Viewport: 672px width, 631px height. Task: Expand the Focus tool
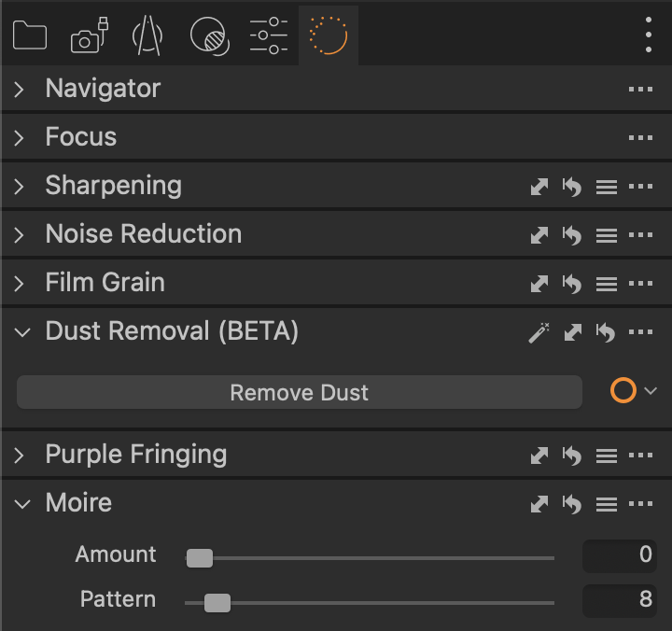(19, 138)
